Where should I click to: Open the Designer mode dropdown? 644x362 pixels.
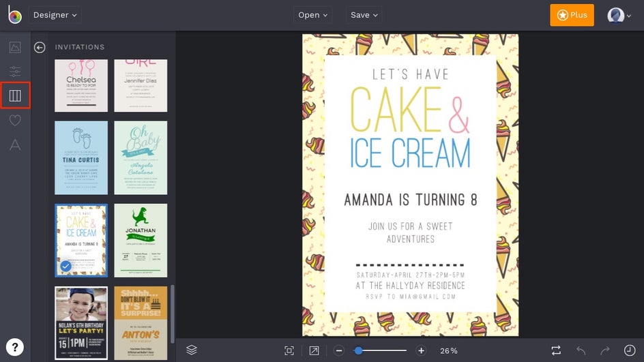55,15
